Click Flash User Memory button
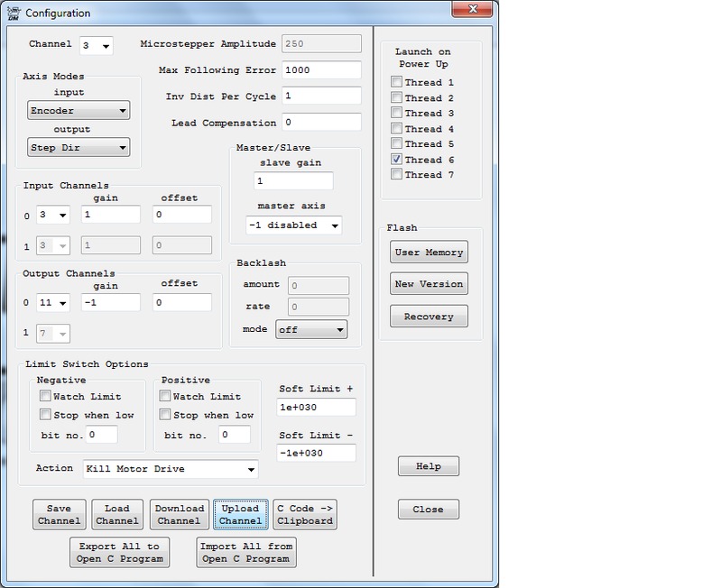The width and height of the screenshot is (721, 588). click(x=430, y=253)
